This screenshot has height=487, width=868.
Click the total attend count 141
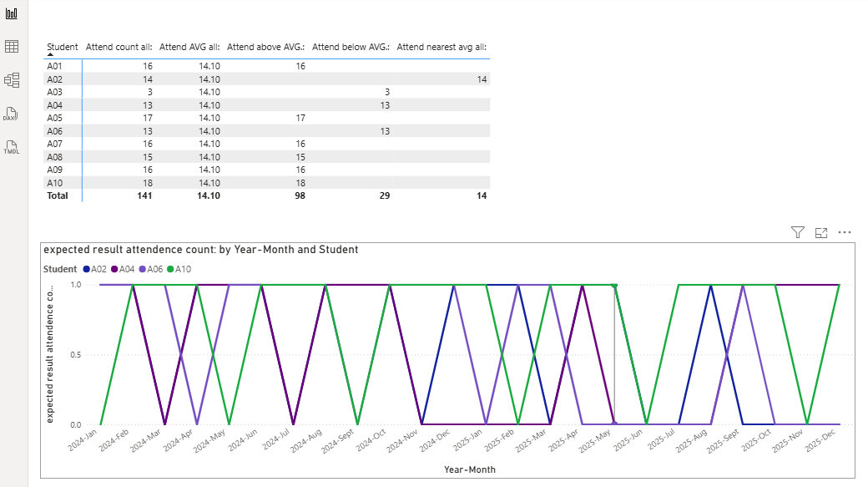(144, 195)
